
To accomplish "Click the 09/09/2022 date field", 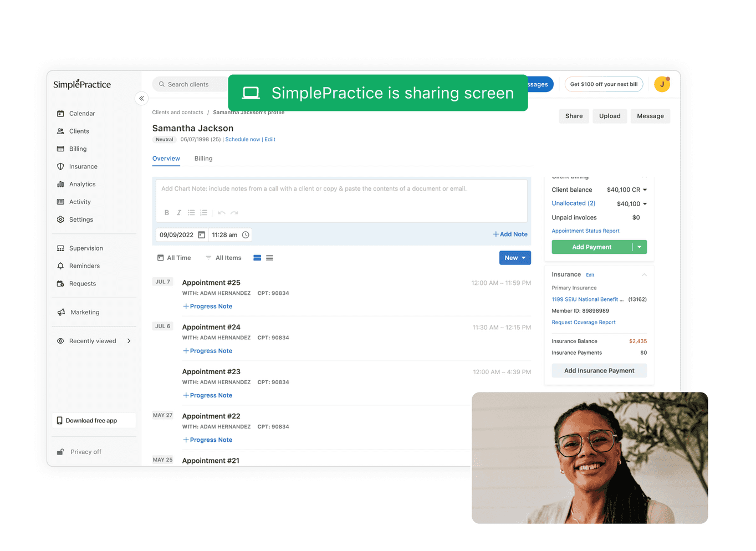I will tap(182, 235).
